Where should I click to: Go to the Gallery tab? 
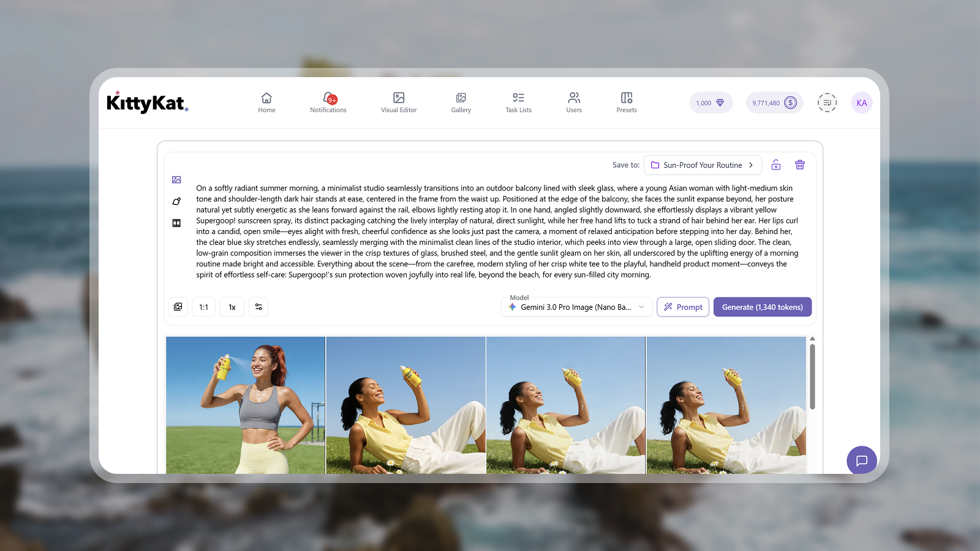[x=461, y=102]
